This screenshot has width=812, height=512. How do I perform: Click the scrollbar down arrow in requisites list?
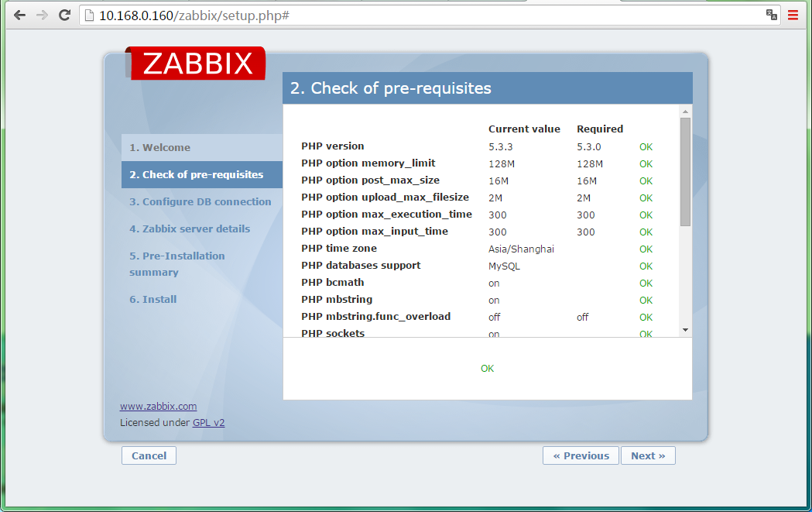tap(685, 330)
